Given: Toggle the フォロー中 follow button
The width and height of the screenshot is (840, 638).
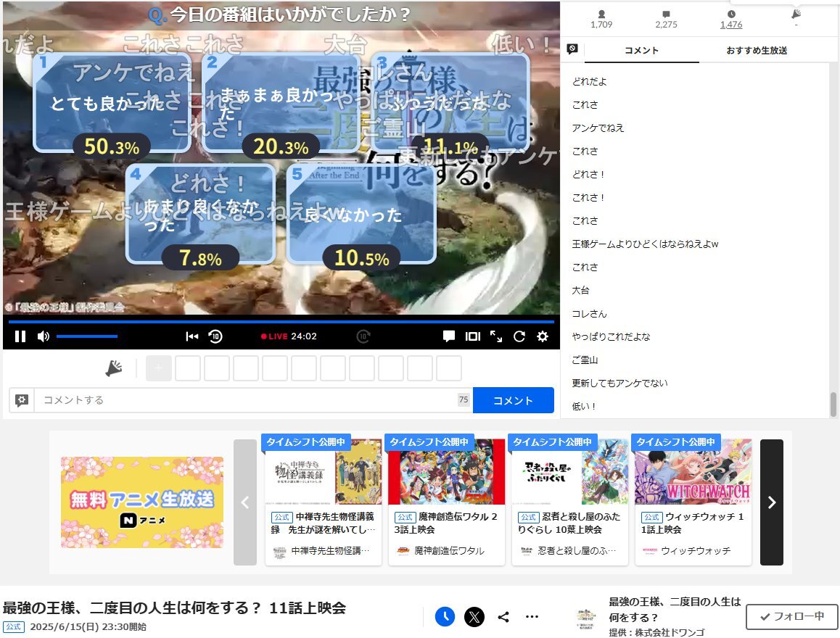Looking at the screenshot, I should point(792,616).
